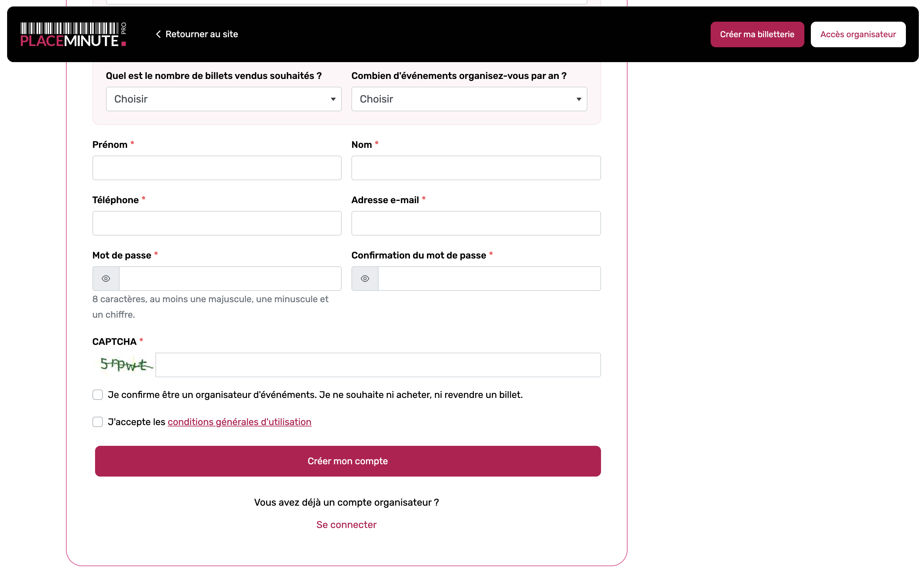Show password using Mot de passe eye icon

click(106, 279)
